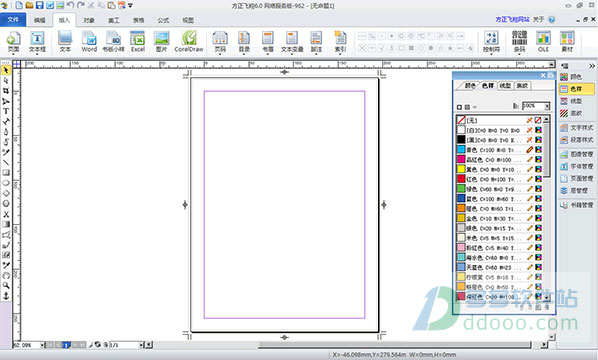Select the Diamond shape tool in toolbox

tap(6, 193)
